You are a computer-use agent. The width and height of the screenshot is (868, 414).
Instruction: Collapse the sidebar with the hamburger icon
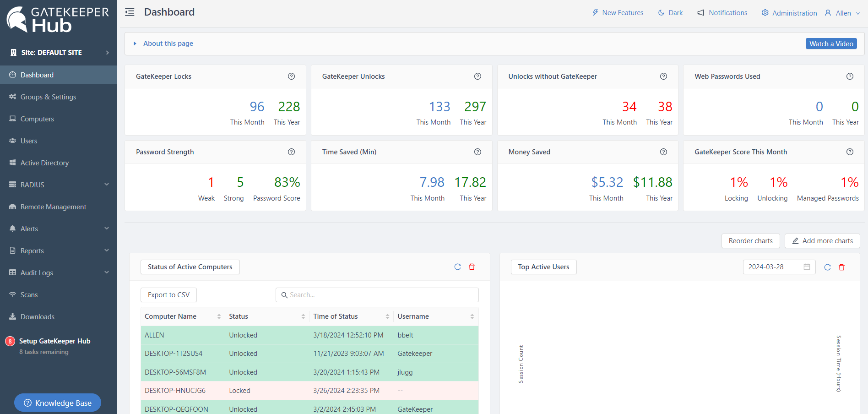pyautogui.click(x=130, y=12)
